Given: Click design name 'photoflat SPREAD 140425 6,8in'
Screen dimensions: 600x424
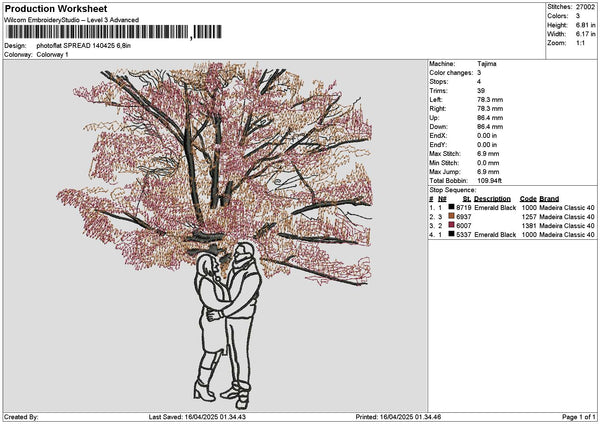Looking at the screenshot, I should tap(84, 46).
